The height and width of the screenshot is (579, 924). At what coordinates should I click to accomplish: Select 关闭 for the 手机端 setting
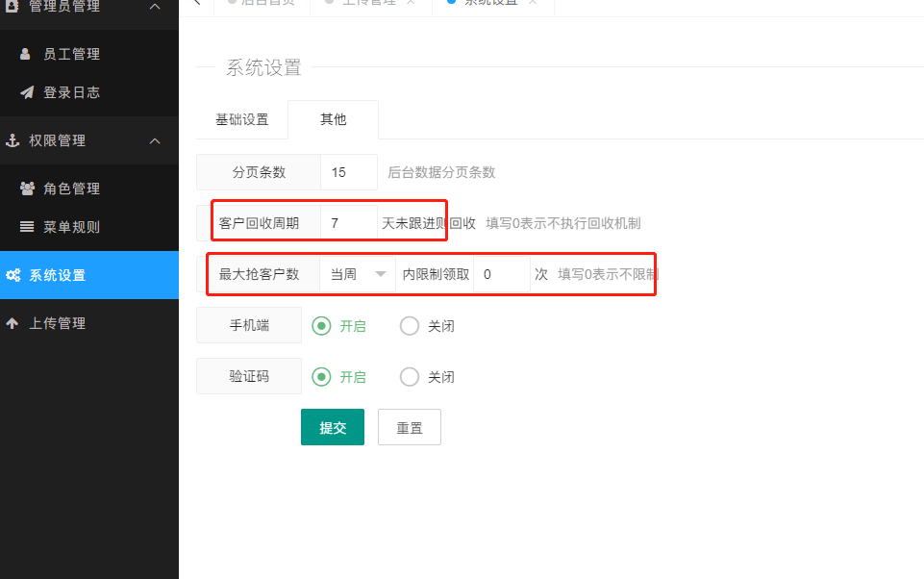pyautogui.click(x=410, y=326)
